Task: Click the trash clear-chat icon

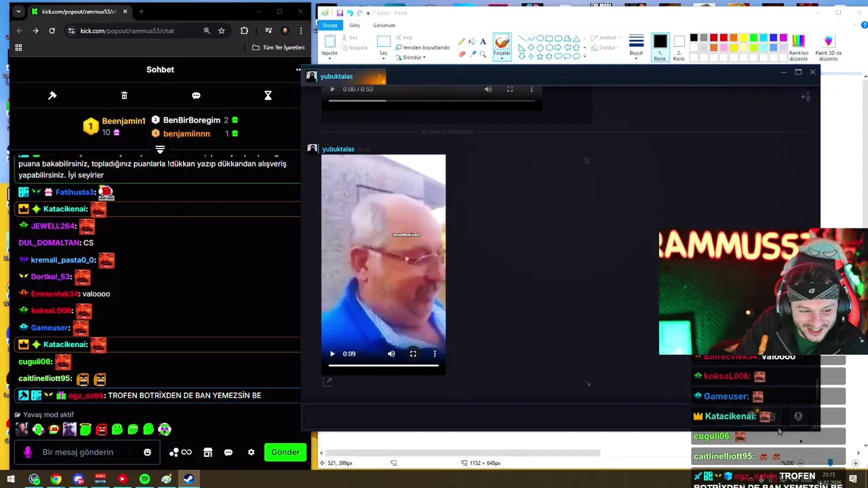Action: click(124, 96)
